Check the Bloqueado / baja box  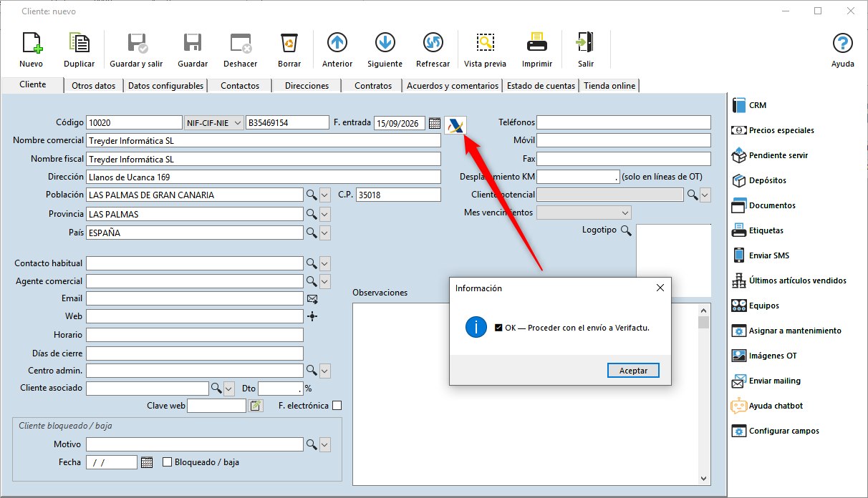tap(168, 462)
